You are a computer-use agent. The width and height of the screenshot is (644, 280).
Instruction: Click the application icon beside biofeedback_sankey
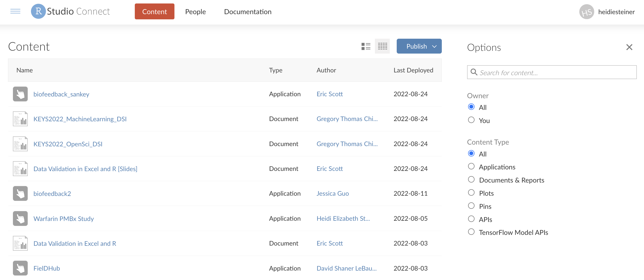[20, 94]
